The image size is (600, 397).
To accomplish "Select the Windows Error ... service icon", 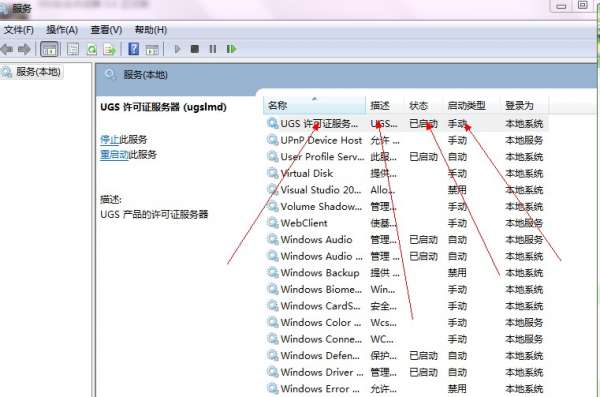I will [272, 388].
